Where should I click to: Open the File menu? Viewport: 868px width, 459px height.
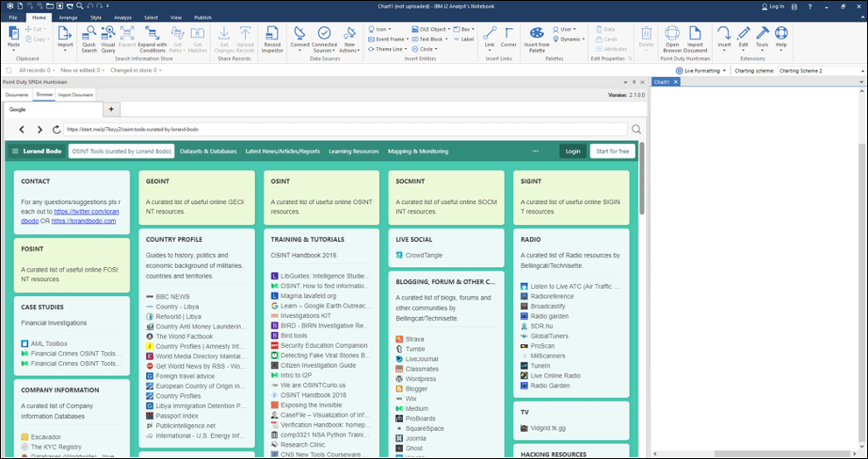pyautogui.click(x=13, y=18)
